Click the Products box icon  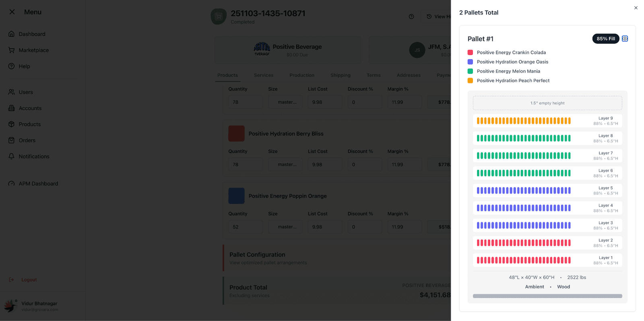[11, 124]
